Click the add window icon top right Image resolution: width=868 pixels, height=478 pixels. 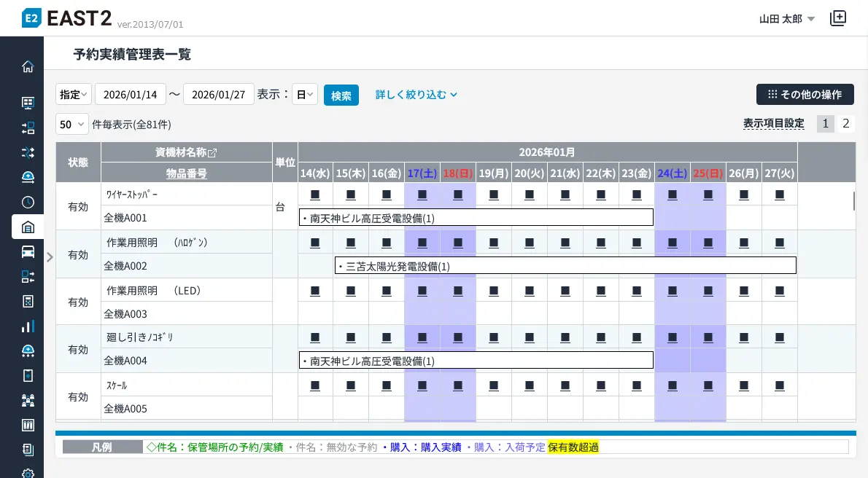click(x=838, y=19)
